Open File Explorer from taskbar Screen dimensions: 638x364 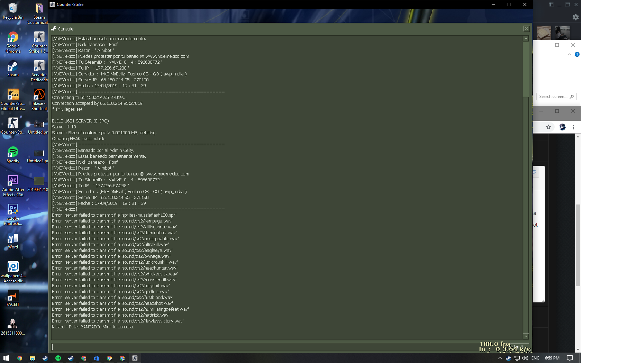32,358
